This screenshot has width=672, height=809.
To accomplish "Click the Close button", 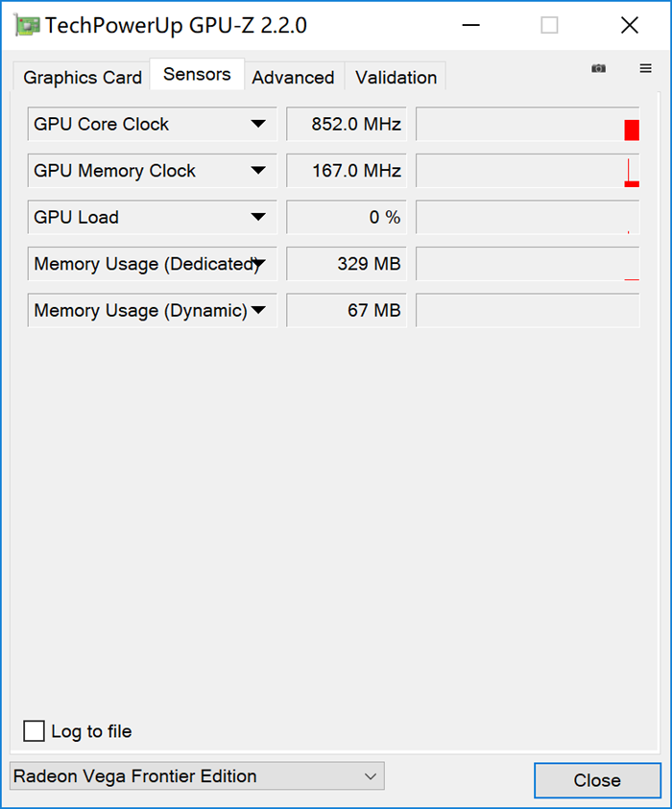I will point(597,780).
